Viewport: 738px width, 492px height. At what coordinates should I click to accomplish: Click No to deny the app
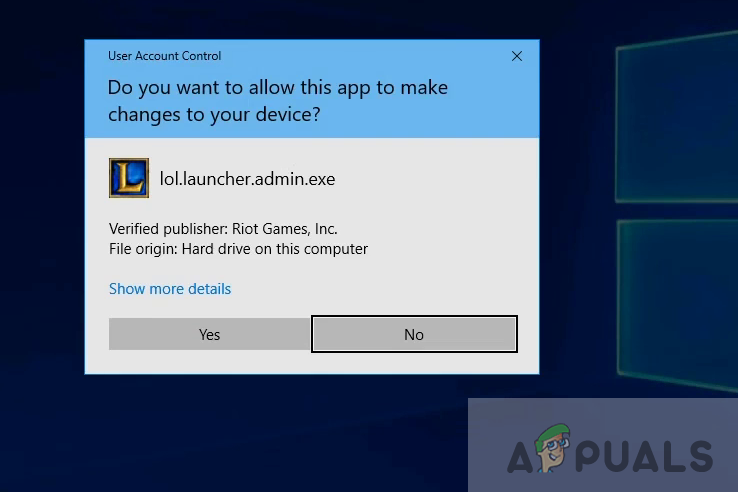tap(414, 334)
